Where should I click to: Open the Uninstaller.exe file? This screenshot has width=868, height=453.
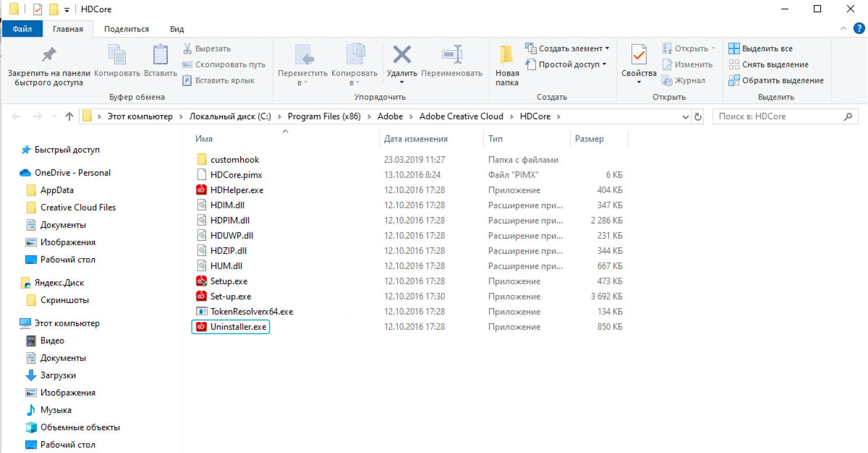coord(238,327)
